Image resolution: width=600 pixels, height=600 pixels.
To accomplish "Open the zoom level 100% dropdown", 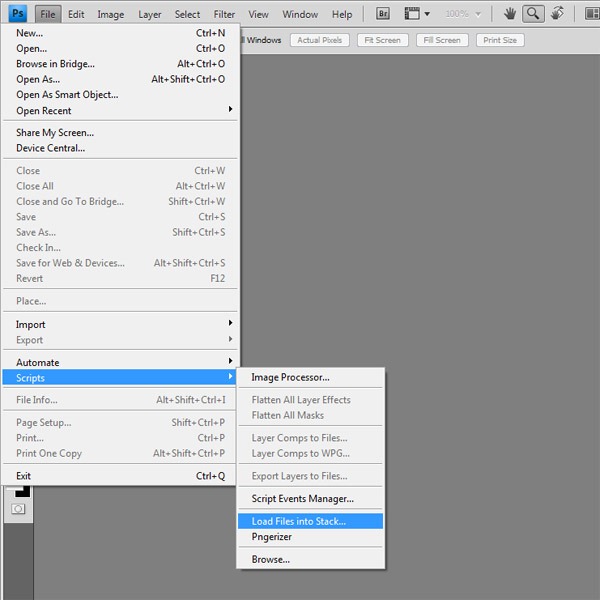I will (463, 14).
